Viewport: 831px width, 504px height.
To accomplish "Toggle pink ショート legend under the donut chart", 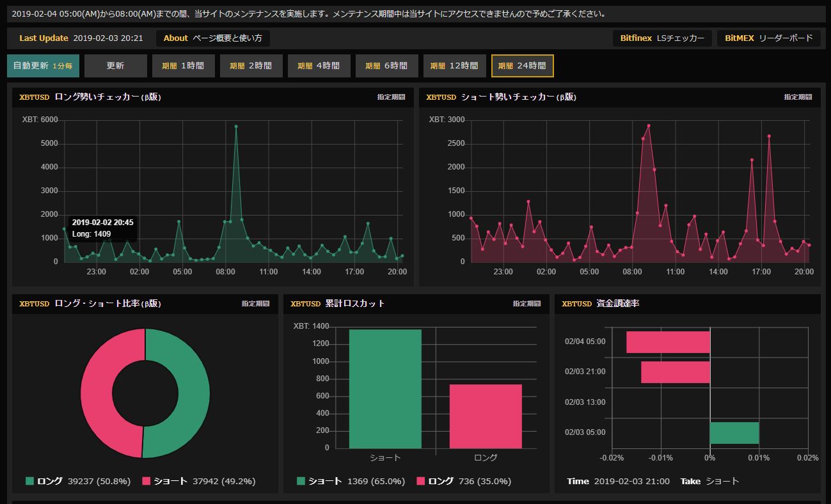I will (146, 481).
